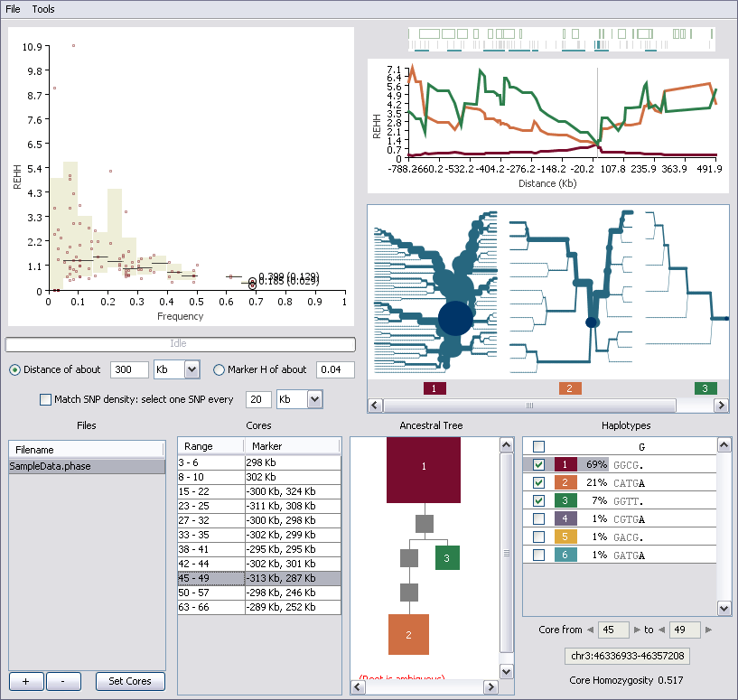Enable haplotype 4 checkbox (CGTGA)
The image size is (738, 700).
[x=538, y=518]
